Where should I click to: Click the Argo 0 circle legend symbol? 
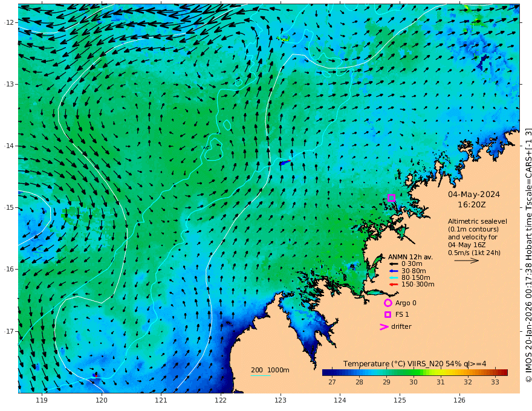pos(388,303)
